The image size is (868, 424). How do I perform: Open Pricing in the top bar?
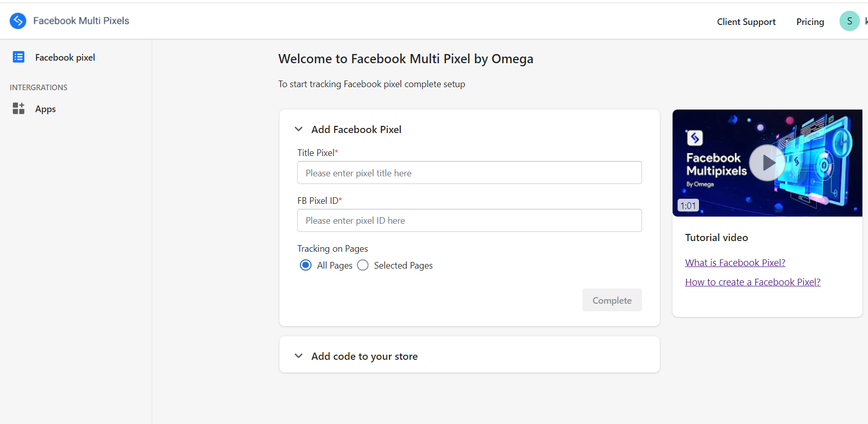click(810, 22)
